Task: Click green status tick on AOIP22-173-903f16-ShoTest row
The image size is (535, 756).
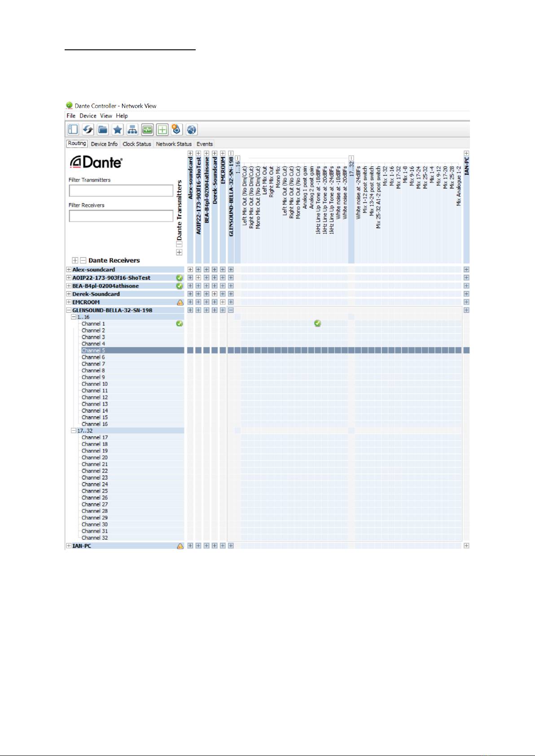Action: [180, 278]
